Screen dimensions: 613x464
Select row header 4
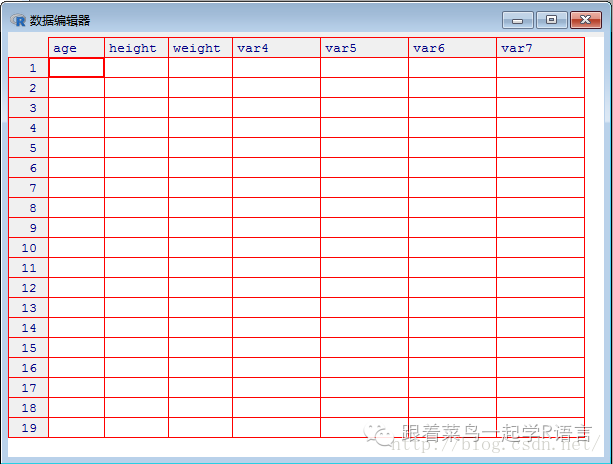(29, 127)
